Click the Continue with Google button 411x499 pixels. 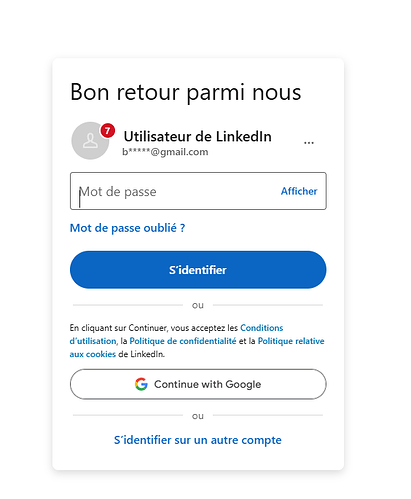click(198, 384)
